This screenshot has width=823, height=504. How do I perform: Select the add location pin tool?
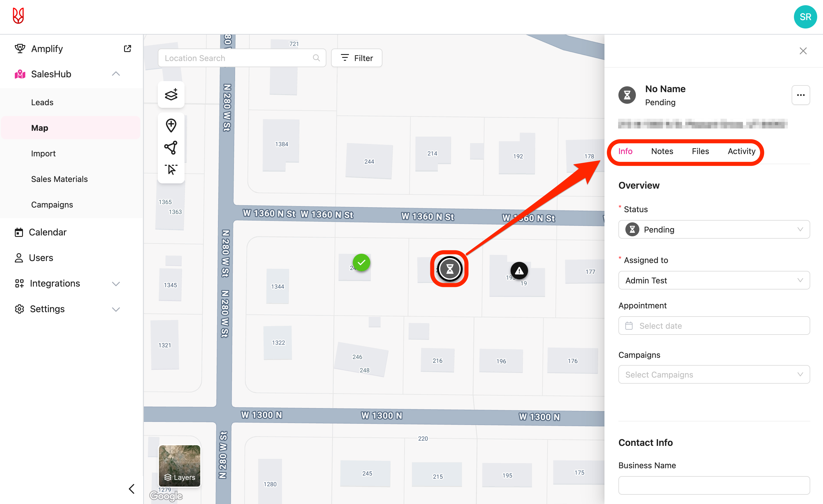click(171, 126)
